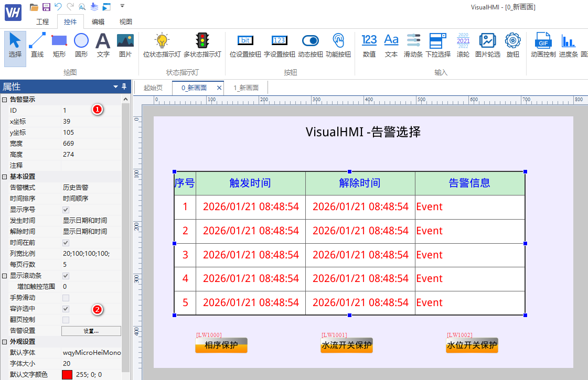Toggle the 手势滑动 checkbox
The height and width of the screenshot is (380, 588).
(66, 298)
